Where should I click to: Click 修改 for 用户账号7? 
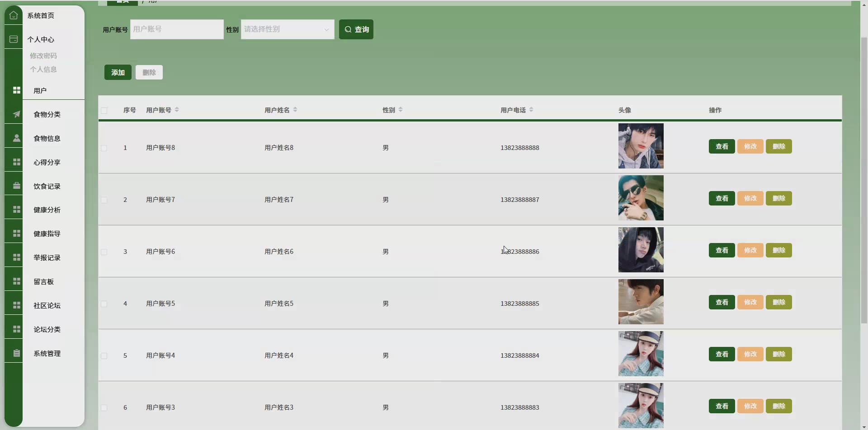(x=750, y=198)
